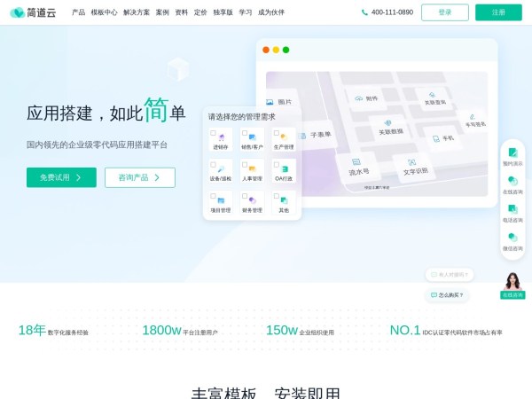Open the 定价 page
Viewport: 532px width, 399px height.
tap(200, 12)
